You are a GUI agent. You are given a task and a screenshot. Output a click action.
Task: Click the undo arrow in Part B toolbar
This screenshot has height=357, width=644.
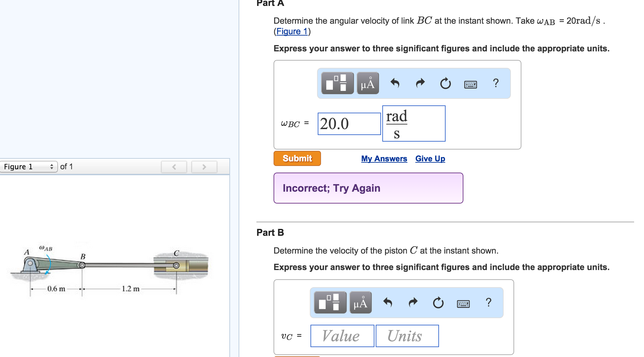[x=388, y=303]
